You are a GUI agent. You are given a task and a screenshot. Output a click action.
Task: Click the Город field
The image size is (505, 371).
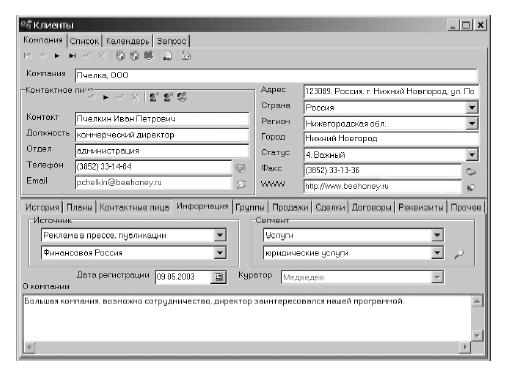(x=391, y=138)
